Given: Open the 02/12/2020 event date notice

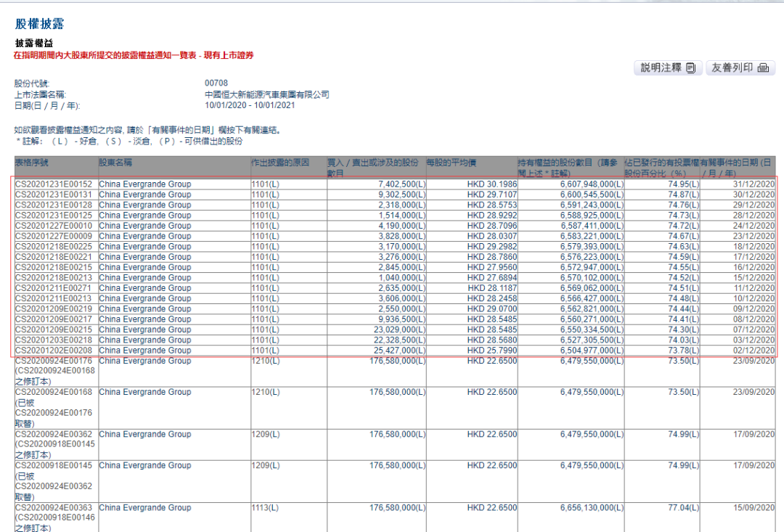Looking at the screenshot, I should click(754, 351).
